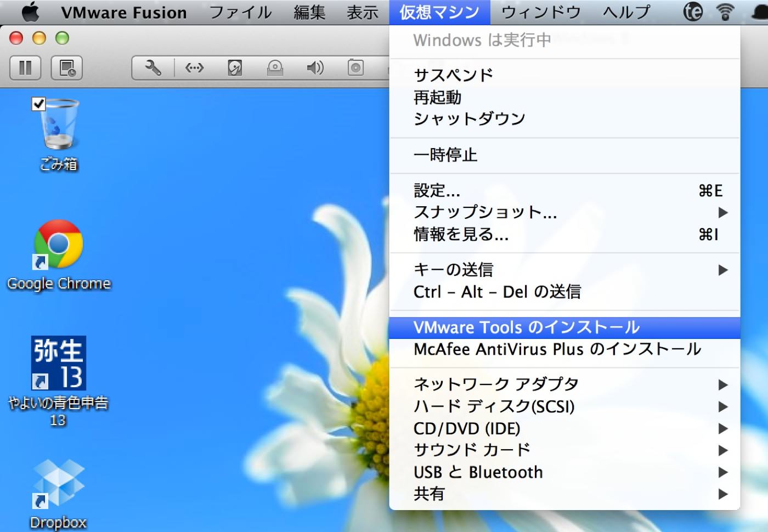Expand the スナップショット... submenu
The image size is (768, 532).
(x=564, y=212)
